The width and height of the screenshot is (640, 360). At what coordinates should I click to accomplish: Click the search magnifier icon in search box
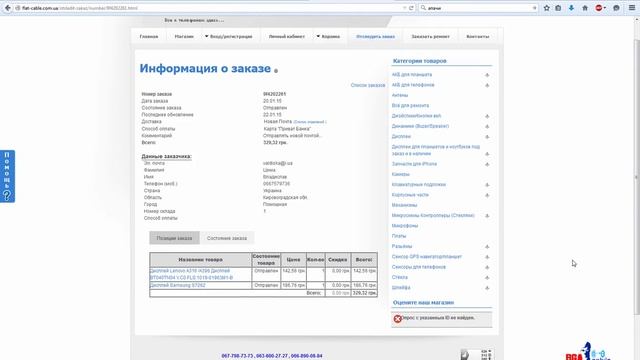click(423, 8)
